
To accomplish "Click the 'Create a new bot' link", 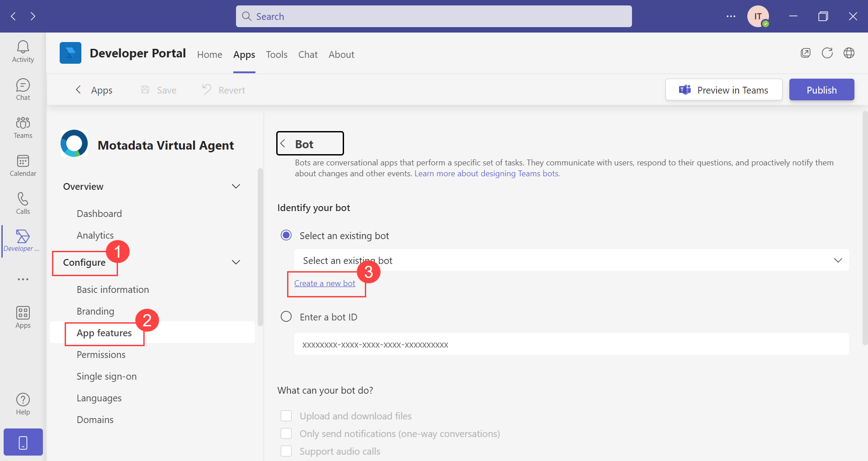I will [325, 283].
